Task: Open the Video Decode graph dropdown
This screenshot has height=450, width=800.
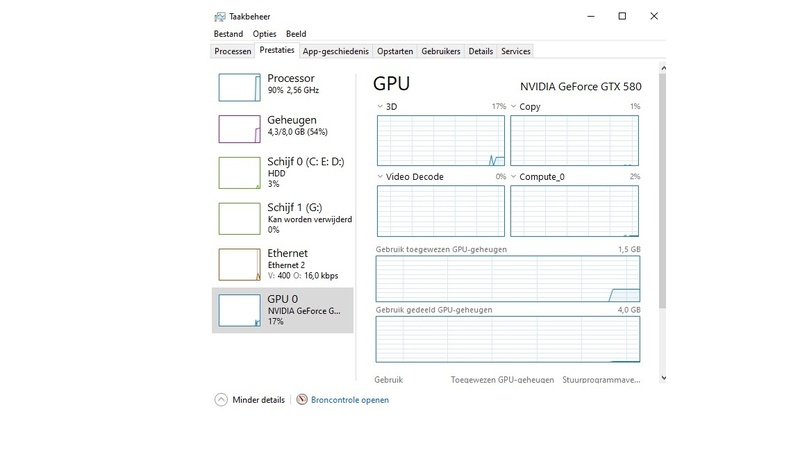Action: click(380, 177)
